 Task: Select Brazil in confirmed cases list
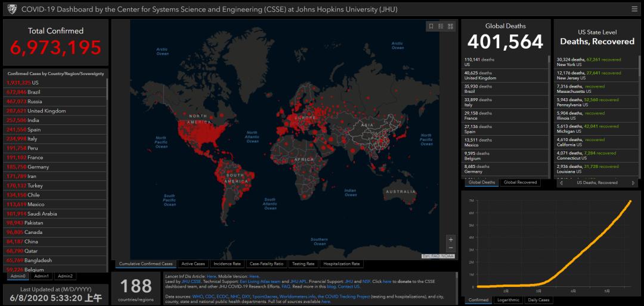point(55,92)
